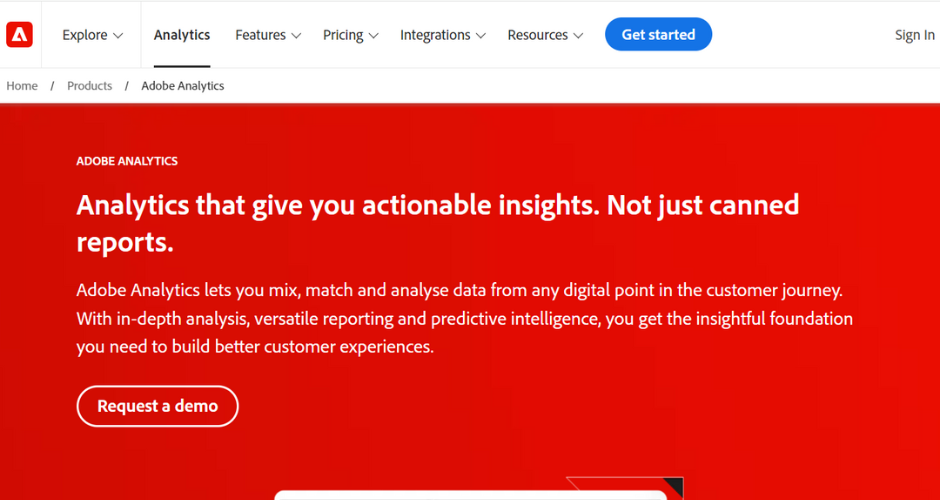
Task: Expand the Pricing dropdown
Action: 351,35
